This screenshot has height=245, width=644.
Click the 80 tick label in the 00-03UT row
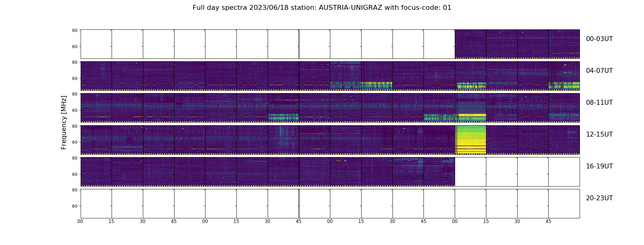75,30
